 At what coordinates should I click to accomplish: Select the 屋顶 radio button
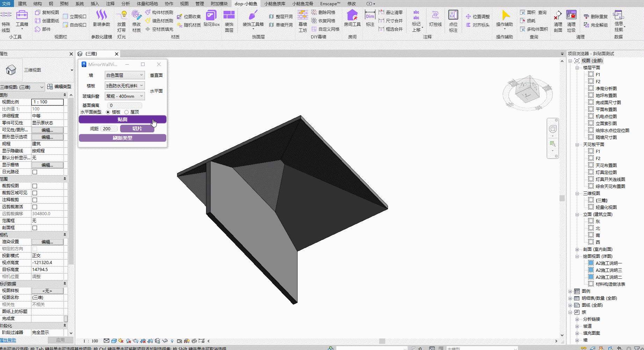point(126,112)
